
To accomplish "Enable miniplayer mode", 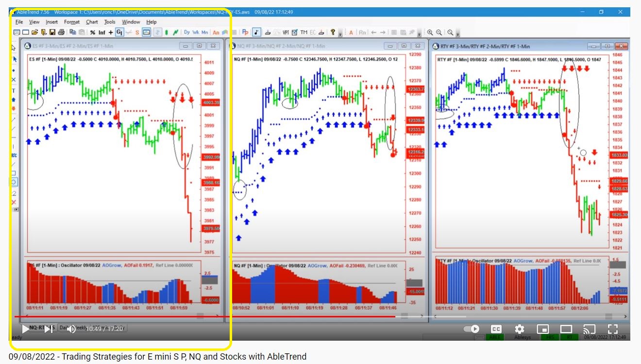I will point(542,329).
